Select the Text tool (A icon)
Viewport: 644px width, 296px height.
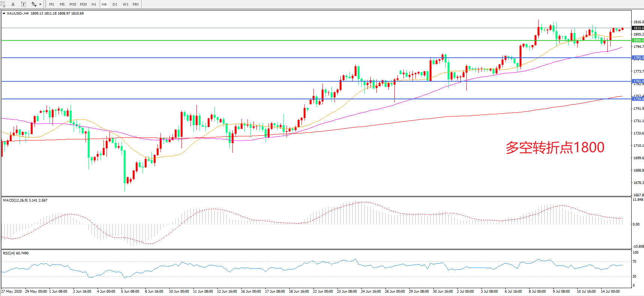[x=13, y=4]
